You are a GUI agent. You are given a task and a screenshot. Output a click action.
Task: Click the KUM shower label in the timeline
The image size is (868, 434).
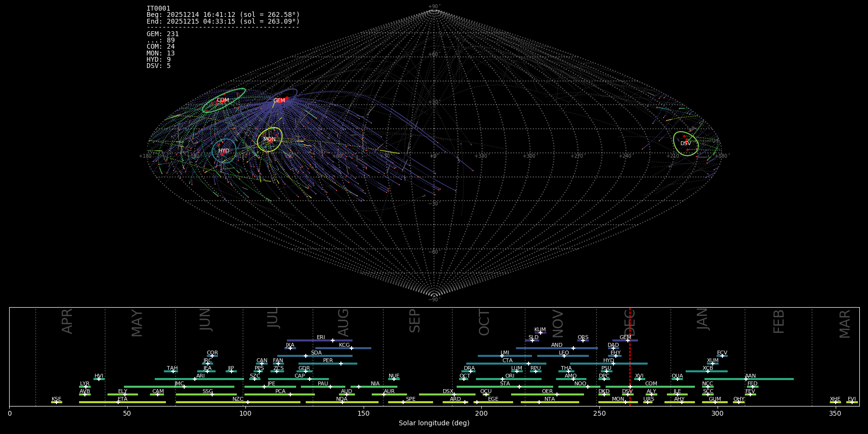(x=540, y=330)
